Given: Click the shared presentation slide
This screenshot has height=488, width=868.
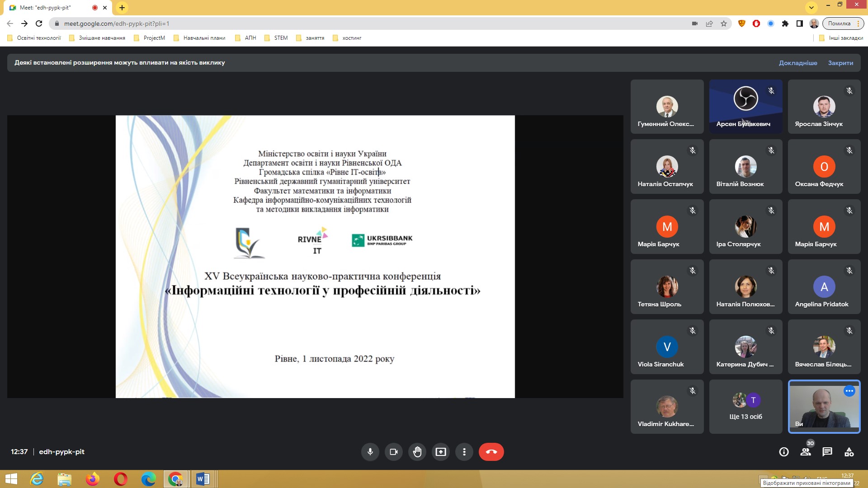Looking at the screenshot, I should click(x=315, y=257).
